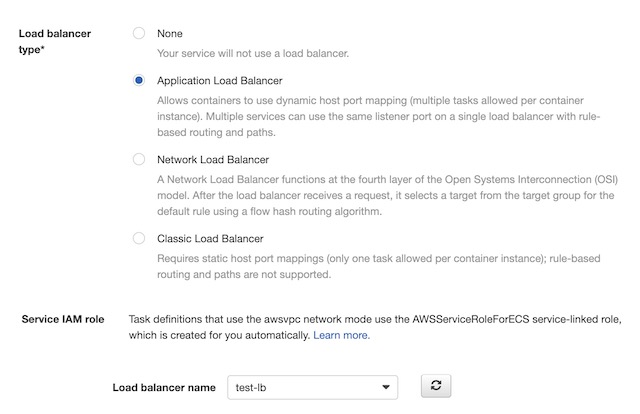Pick the Classic Load Balancer radio button
This screenshot has width=640, height=414.
point(139,238)
